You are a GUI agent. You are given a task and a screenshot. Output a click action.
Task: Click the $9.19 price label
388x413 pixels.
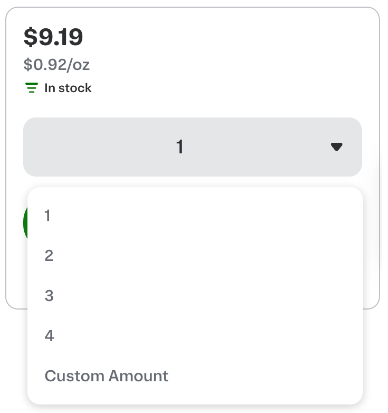[53, 37]
